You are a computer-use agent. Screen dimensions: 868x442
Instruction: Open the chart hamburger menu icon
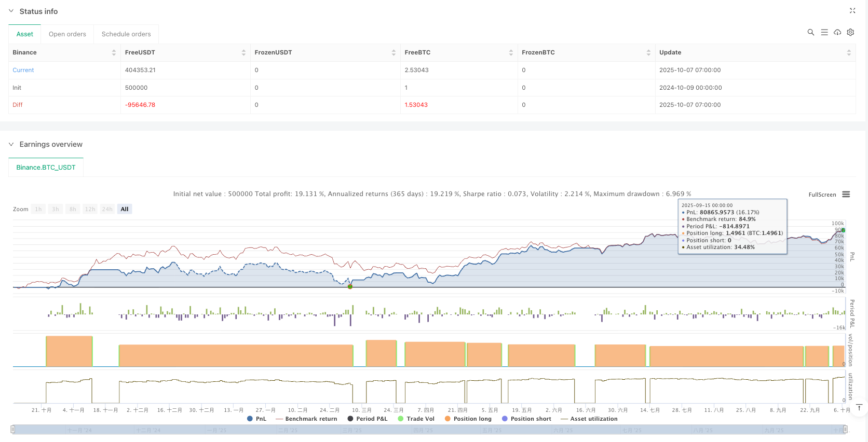[846, 195]
